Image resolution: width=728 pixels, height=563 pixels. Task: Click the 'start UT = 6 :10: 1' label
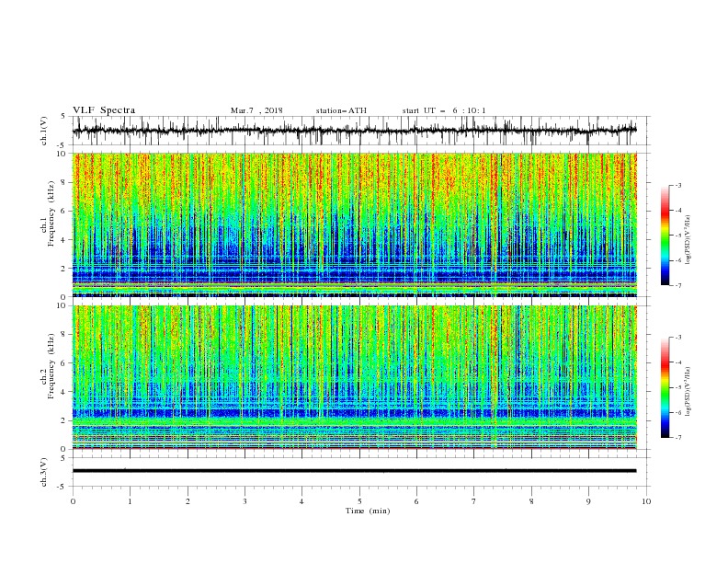(x=444, y=110)
